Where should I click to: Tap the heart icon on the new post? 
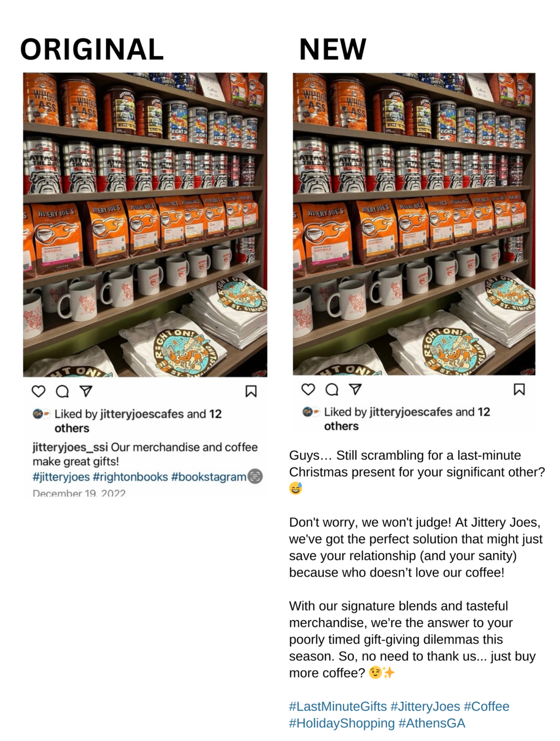point(308,389)
